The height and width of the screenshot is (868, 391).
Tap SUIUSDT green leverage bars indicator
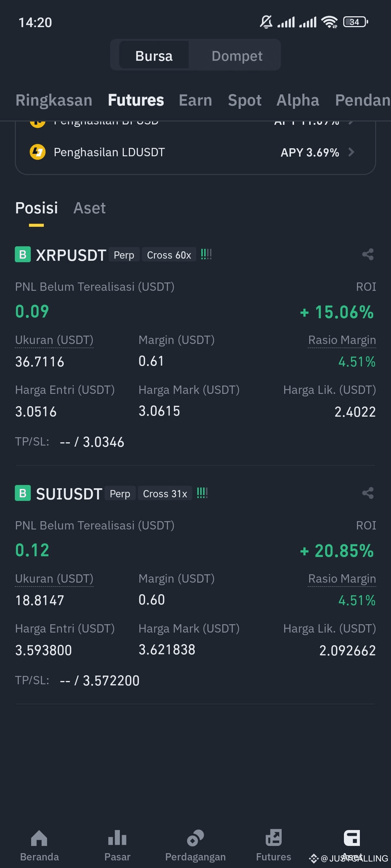[202, 493]
